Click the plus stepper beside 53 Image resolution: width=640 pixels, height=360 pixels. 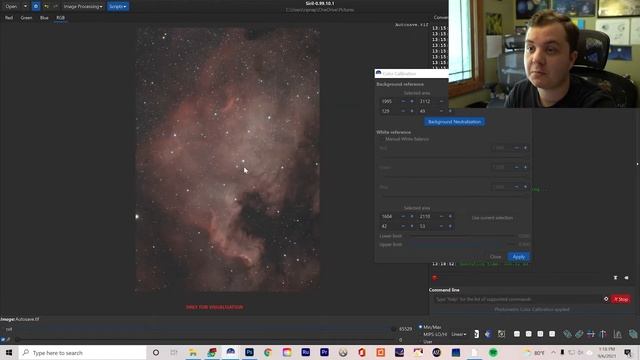click(450, 226)
